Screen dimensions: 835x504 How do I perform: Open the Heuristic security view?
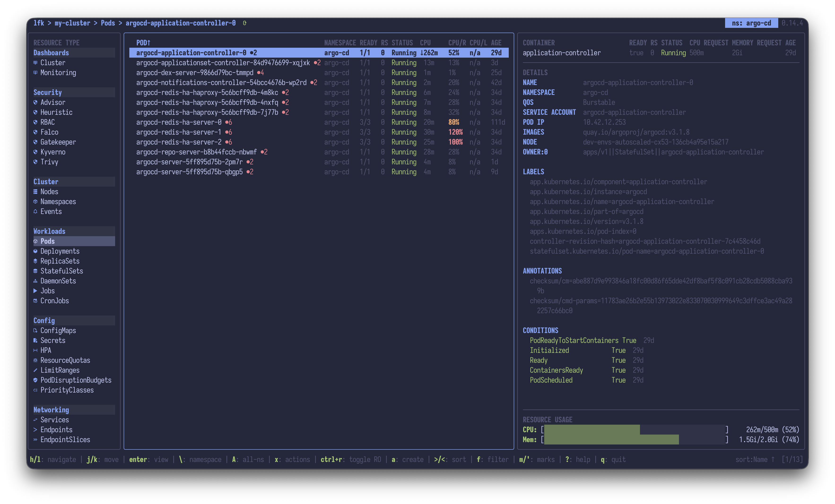click(56, 112)
